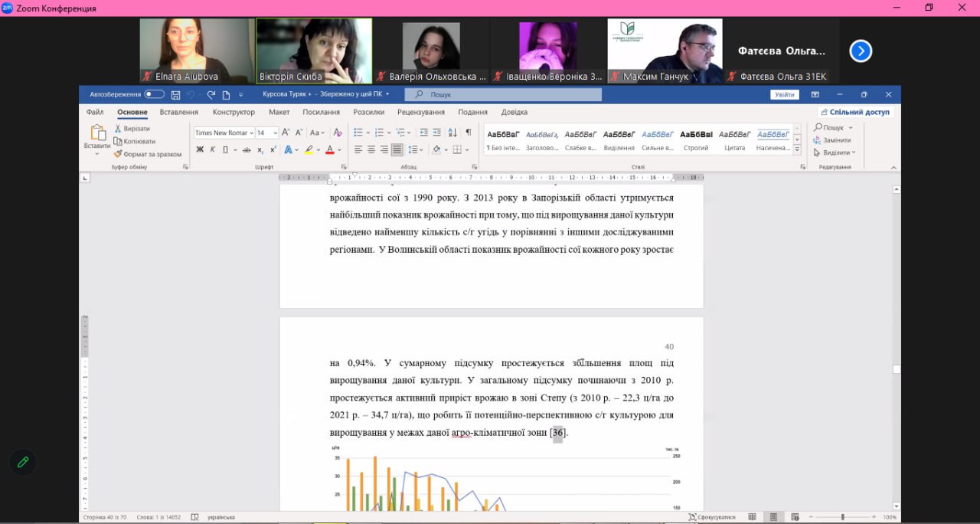This screenshot has height=524, width=980.
Task: Apply strikethrough formatting
Action: (x=247, y=150)
